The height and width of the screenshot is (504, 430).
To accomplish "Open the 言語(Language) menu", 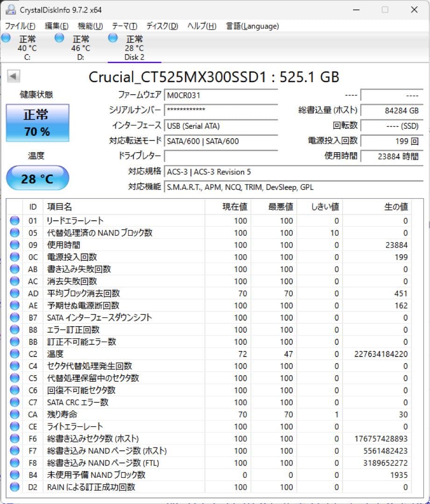I will point(253,26).
